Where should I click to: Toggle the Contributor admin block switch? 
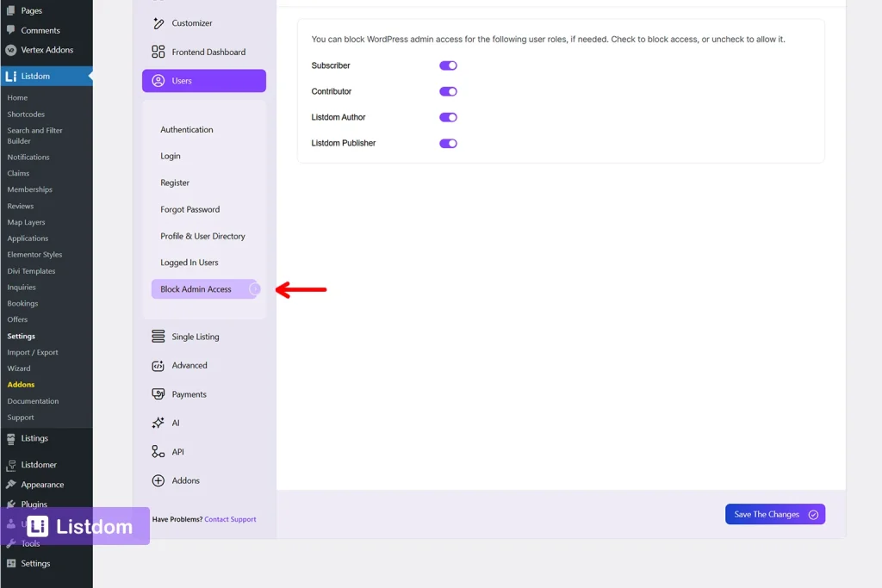point(448,91)
